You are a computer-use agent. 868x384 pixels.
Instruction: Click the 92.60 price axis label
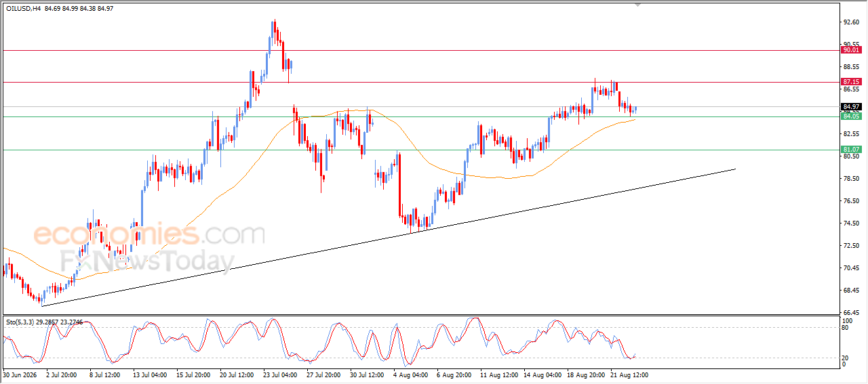tap(850, 22)
